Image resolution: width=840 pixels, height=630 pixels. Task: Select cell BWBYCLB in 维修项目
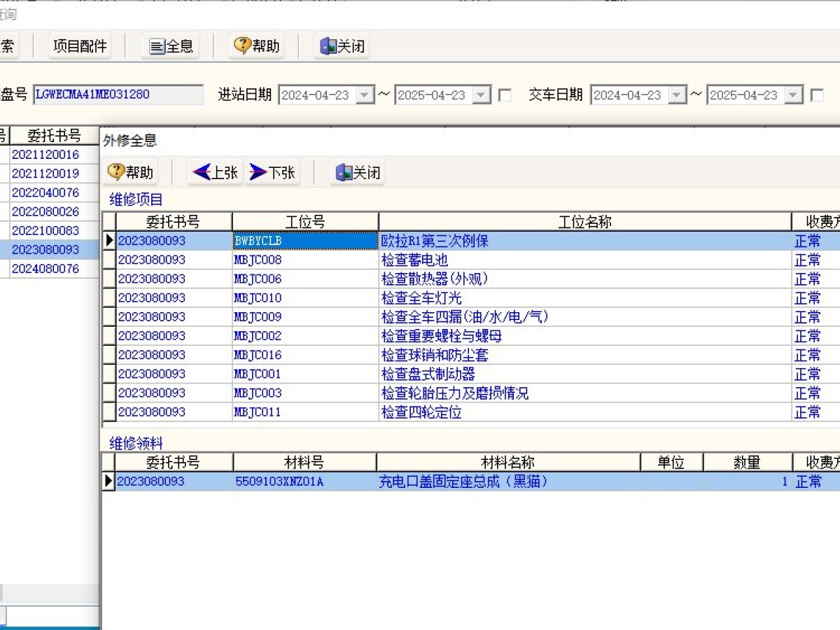[305, 241]
